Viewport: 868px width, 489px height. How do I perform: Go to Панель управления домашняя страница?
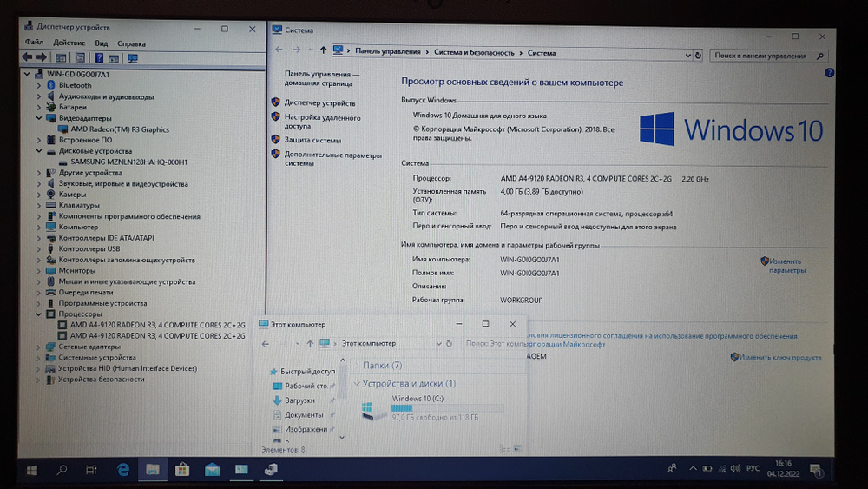click(x=321, y=78)
